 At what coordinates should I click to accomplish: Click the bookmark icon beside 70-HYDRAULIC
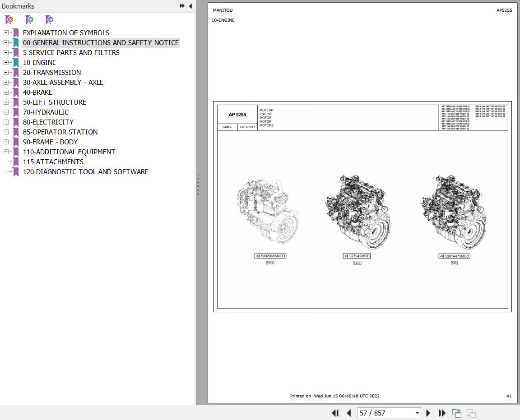(16, 112)
